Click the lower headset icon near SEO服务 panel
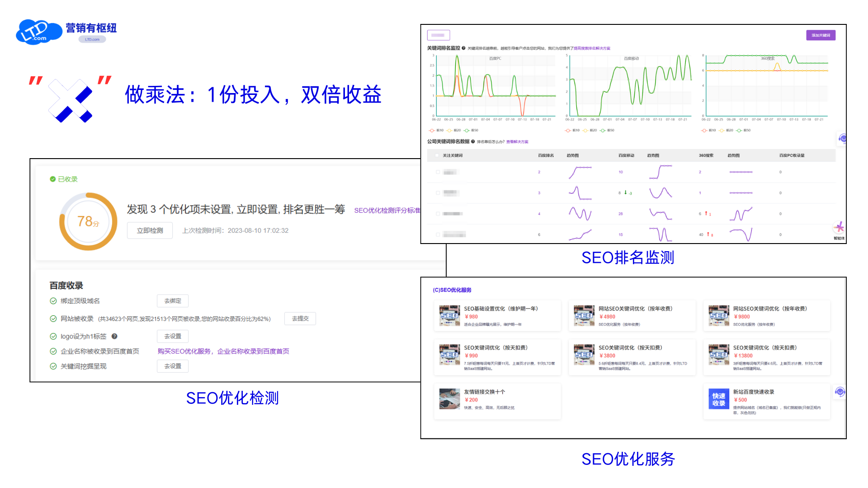868x488 pixels. click(x=840, y=392)
